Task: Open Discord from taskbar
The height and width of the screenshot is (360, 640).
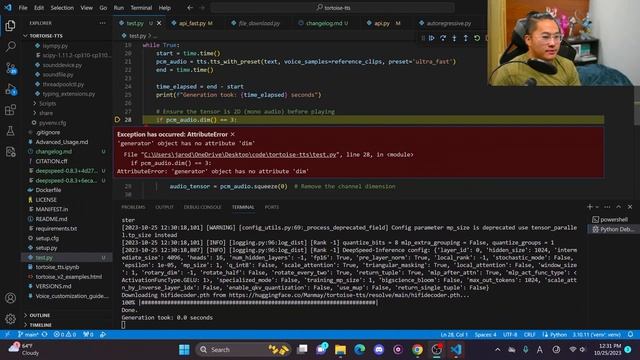Action: 379,349
